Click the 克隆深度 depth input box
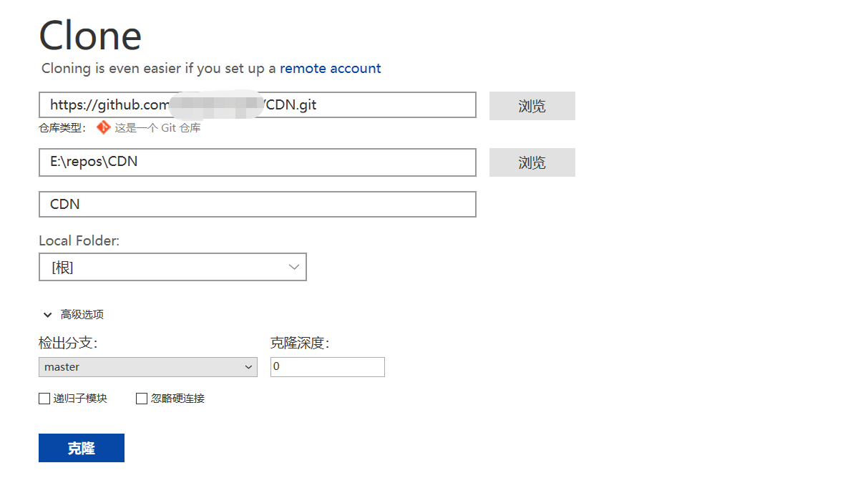Screen dimensions: 868x493 tap(327, 367)
